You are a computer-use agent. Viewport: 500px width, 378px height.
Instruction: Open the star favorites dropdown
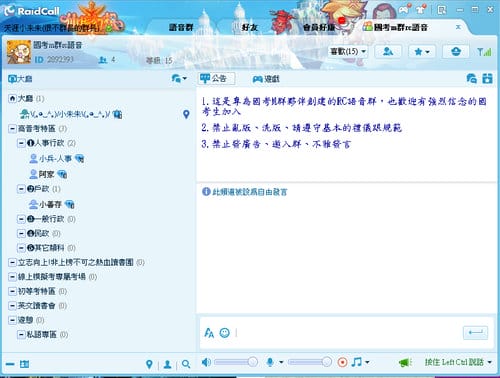pos(422,52)
